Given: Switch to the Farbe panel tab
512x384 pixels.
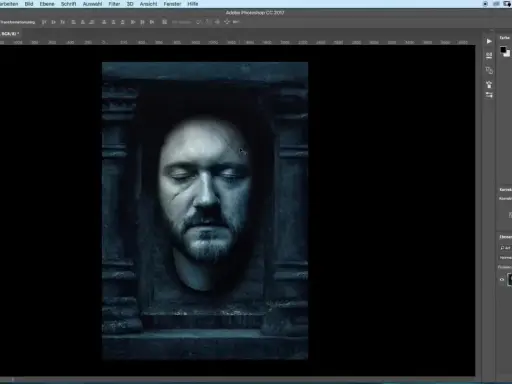Looking at the screenshot, I should [x=505, y=38].
